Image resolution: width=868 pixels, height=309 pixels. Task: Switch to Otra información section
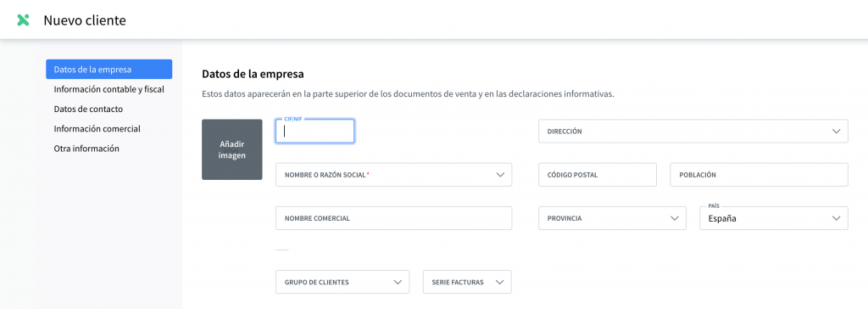[x=86, y=149]
